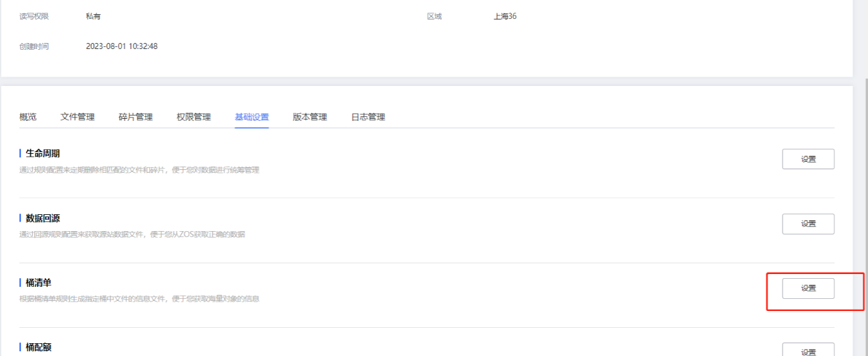Click the 数据回源 description text
Viewport: 868px width, 356px height.
click(132, 234)
